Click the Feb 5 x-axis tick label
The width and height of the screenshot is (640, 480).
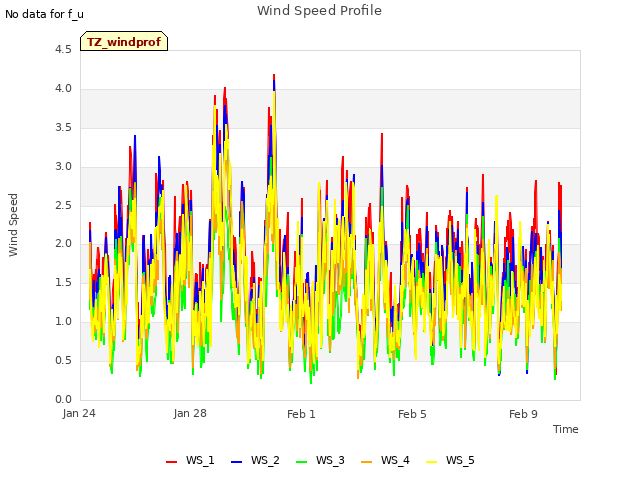pyautogui.click(x=412, y=414)
